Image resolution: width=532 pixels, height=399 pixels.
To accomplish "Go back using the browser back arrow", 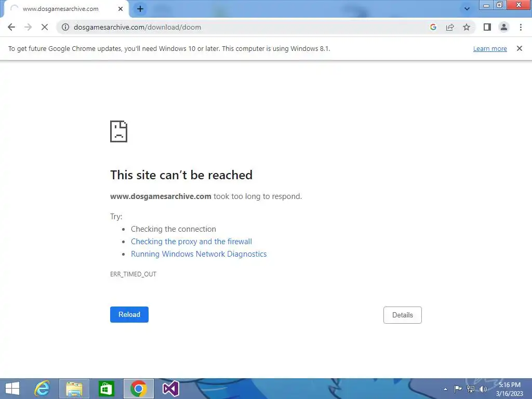I will tap(11, 27).
